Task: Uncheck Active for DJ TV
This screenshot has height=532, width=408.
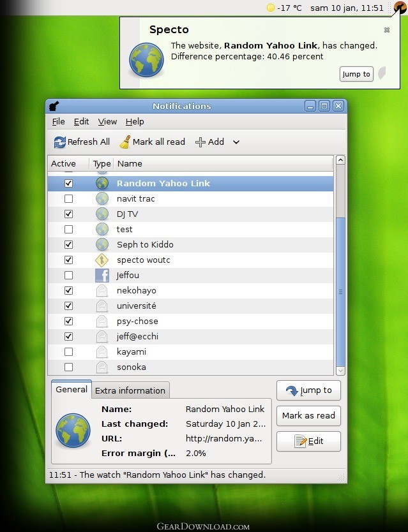Action: 68,214
